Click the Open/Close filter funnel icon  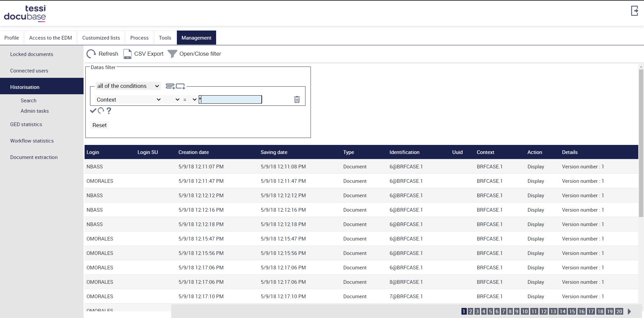[x=172, y=54]
